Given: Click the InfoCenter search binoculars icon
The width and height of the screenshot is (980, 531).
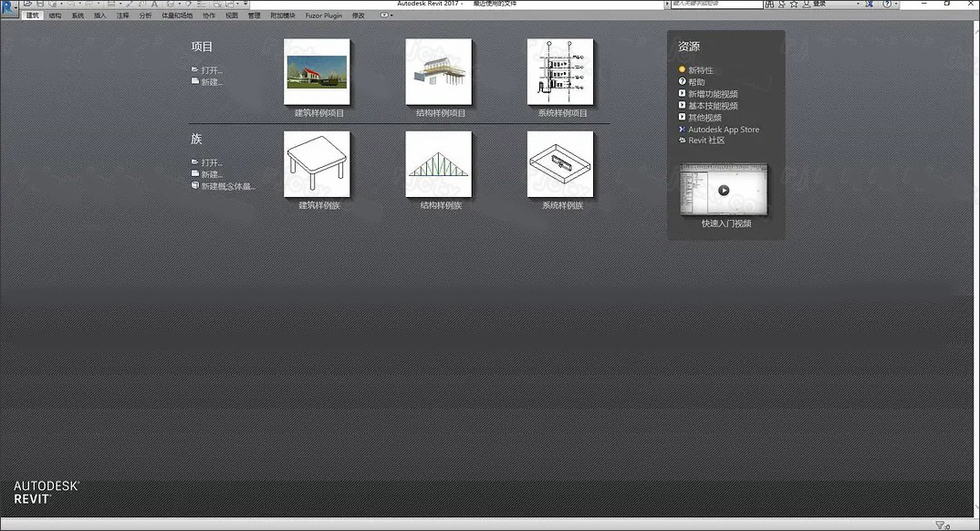Looking at the screenshot, I should [x=768, y=4].
